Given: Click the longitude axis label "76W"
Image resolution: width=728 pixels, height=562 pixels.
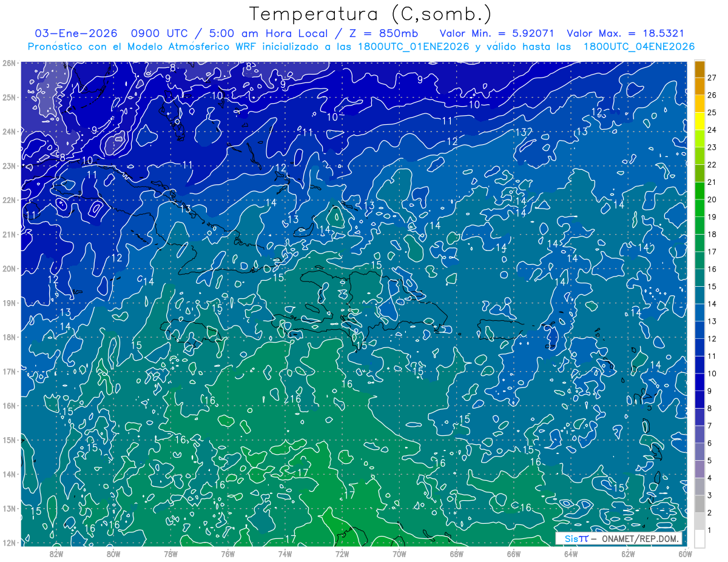Looking at the screenshot, I should coord(227,554).
